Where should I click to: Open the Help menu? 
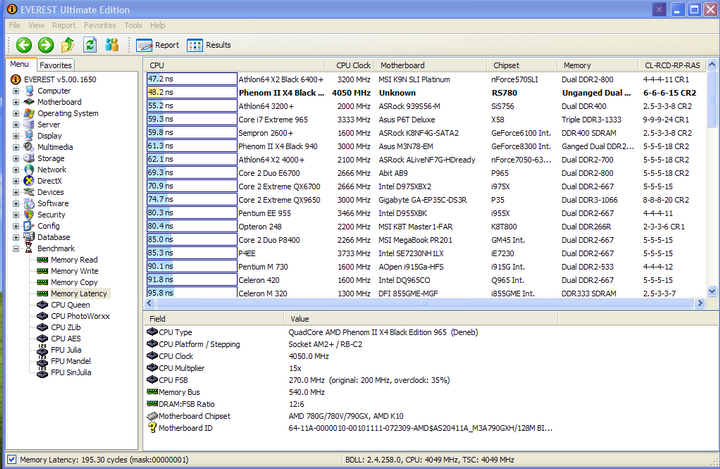click(x=158, y=25)
